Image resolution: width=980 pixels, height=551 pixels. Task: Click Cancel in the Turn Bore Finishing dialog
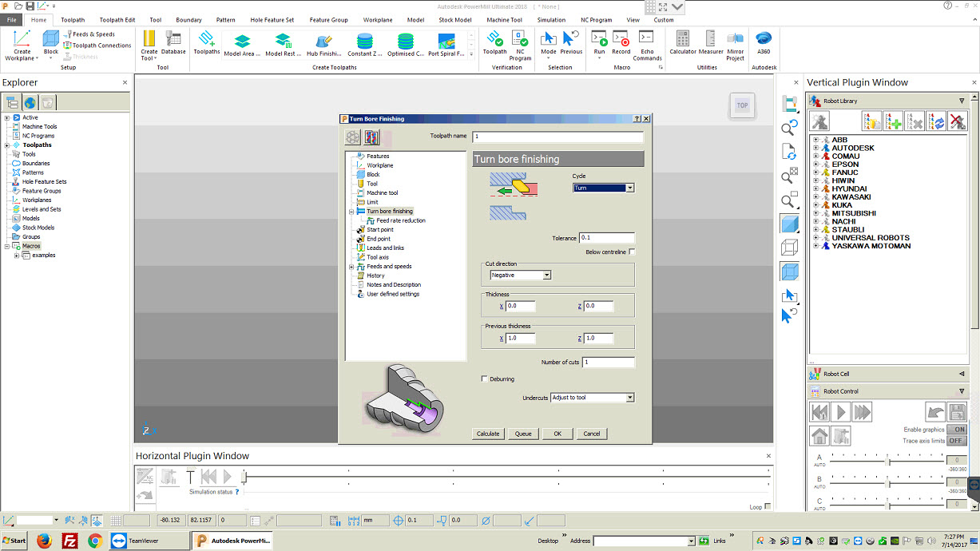[592, 434]
